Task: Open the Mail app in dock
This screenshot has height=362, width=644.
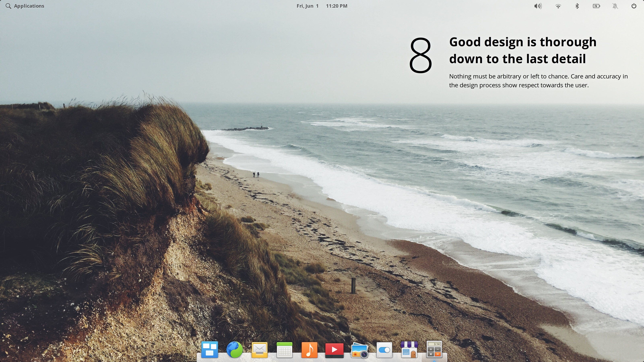Action: click(x=259, y=349)
